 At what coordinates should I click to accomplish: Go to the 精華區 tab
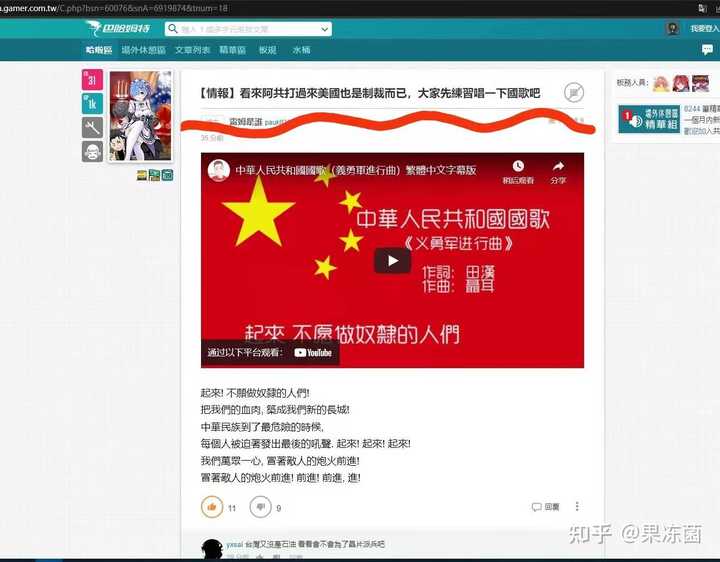click(232, 50)
